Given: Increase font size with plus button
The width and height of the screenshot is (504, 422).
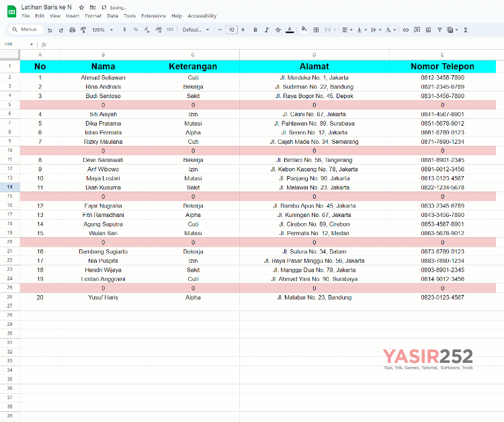Looking at the screenshot, I should [243, 30].
